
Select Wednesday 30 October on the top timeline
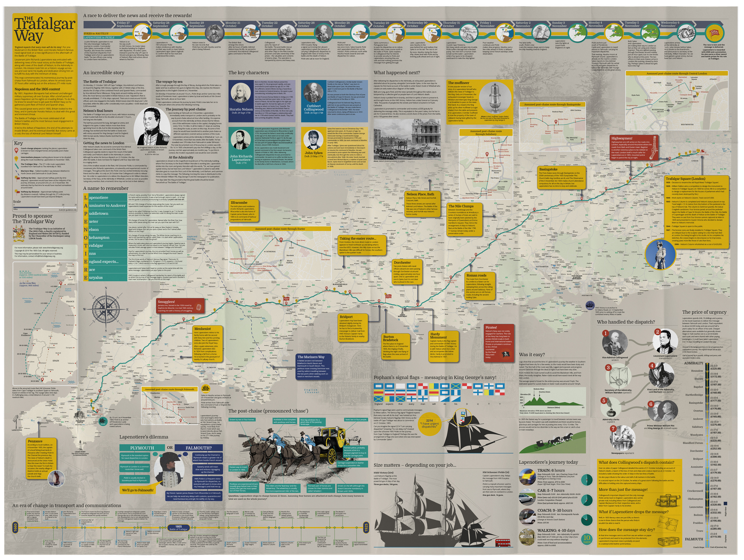(x=417, y=25)
